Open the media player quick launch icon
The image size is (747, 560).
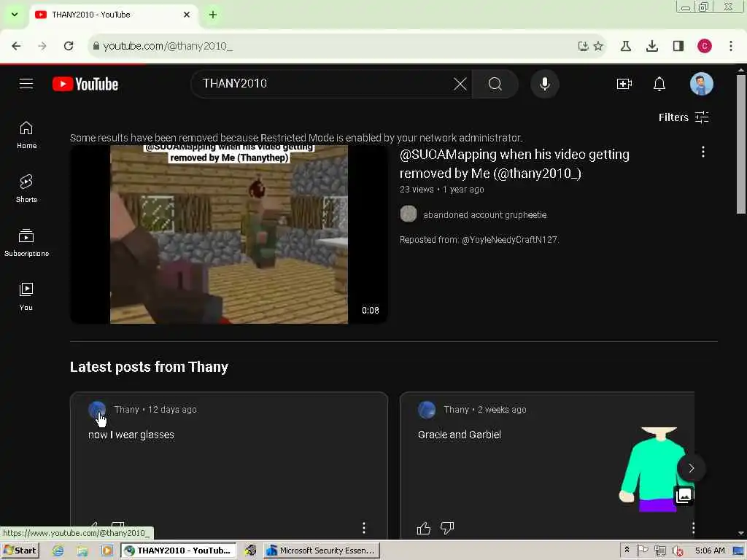click(x=107, y=551)
